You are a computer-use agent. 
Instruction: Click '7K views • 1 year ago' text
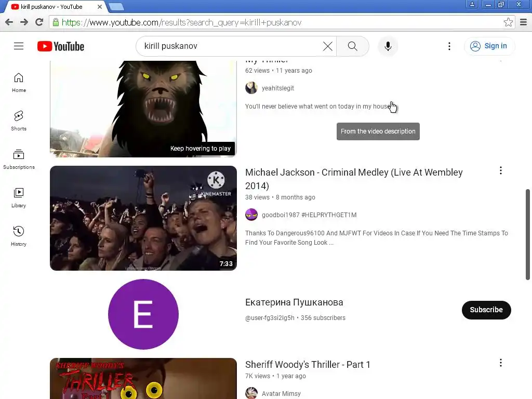[275, 376]
